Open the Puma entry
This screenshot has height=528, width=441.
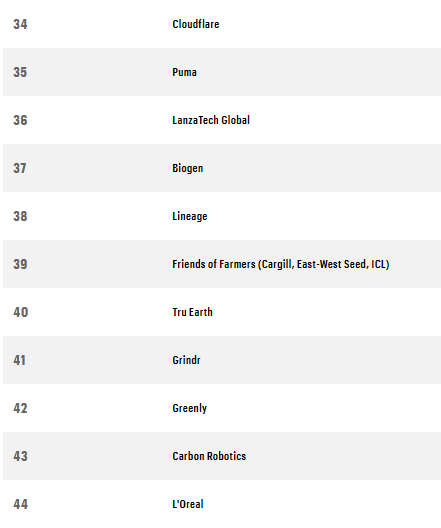[184, 72]
